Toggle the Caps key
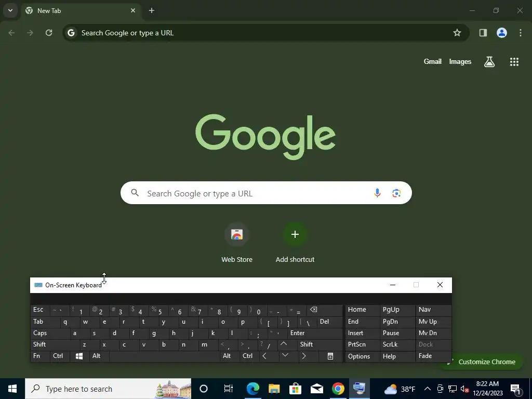Screen dimensions: 532x399 pos(50,333)
